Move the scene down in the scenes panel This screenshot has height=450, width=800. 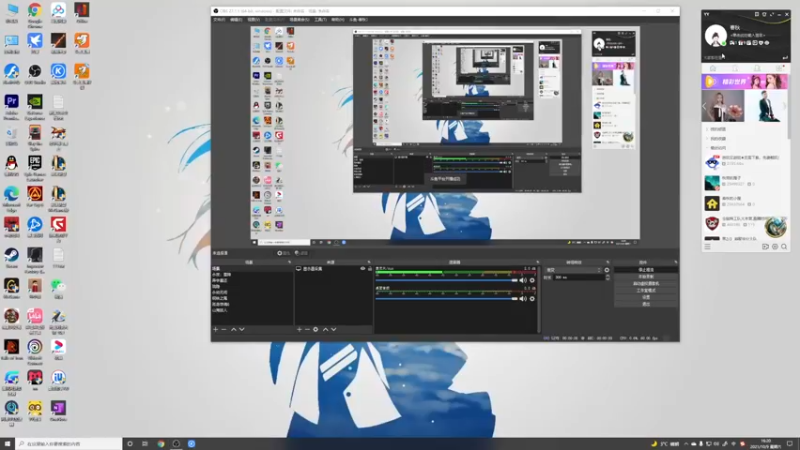[242, 330]
